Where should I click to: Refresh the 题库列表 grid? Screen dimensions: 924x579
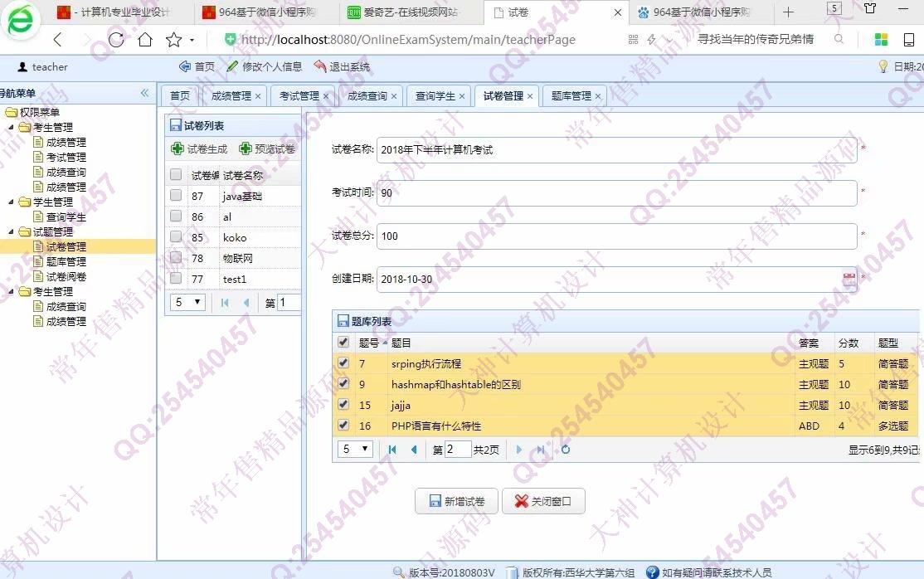[x=566, y=450]
